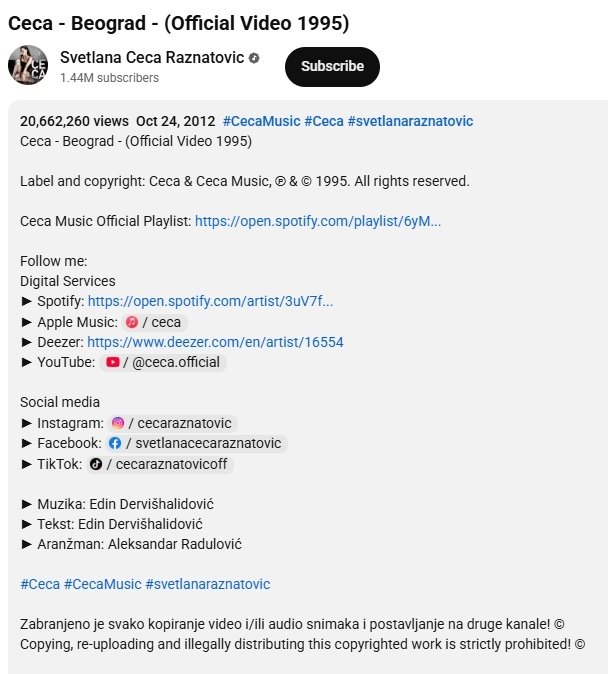Click the TikTok icon for cecaraznatovicoff
Viewport: 608px width, 674px height.
[95, 464]
